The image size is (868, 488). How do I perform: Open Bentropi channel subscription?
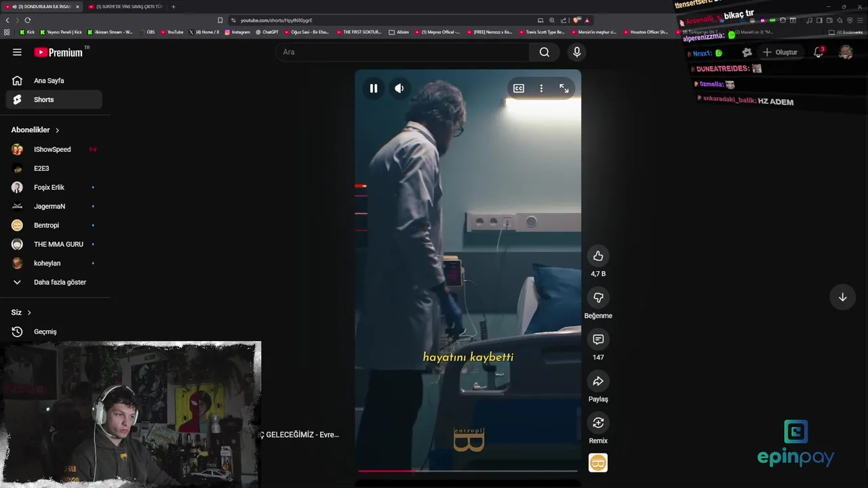pyautogui.click(x=54, y=225)
